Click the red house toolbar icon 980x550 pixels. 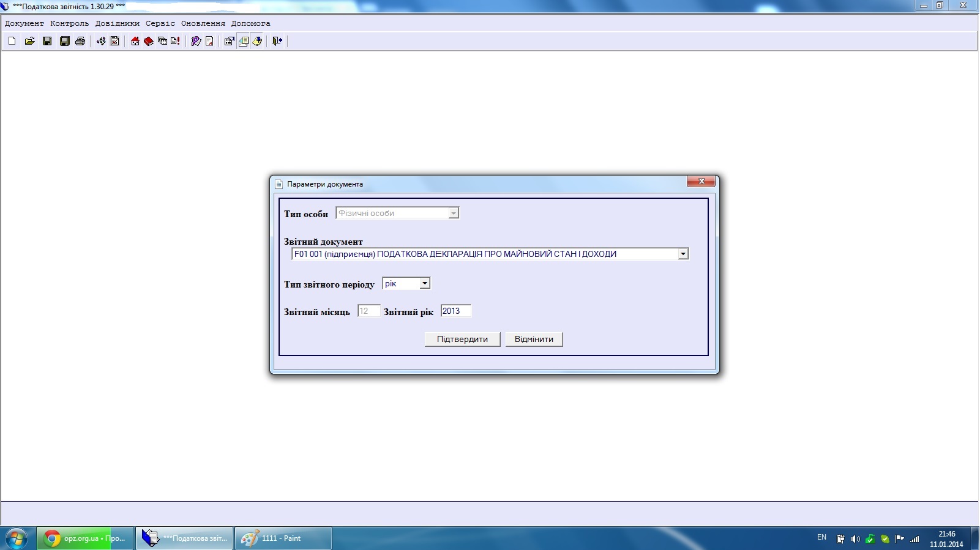pyautogui.click(x=135, y=41)
